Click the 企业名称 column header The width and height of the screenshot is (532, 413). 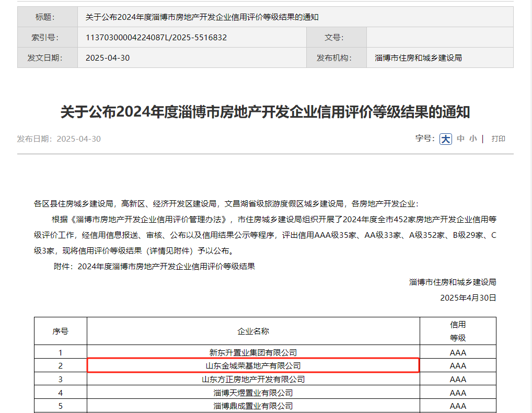(x=253, y=331)
